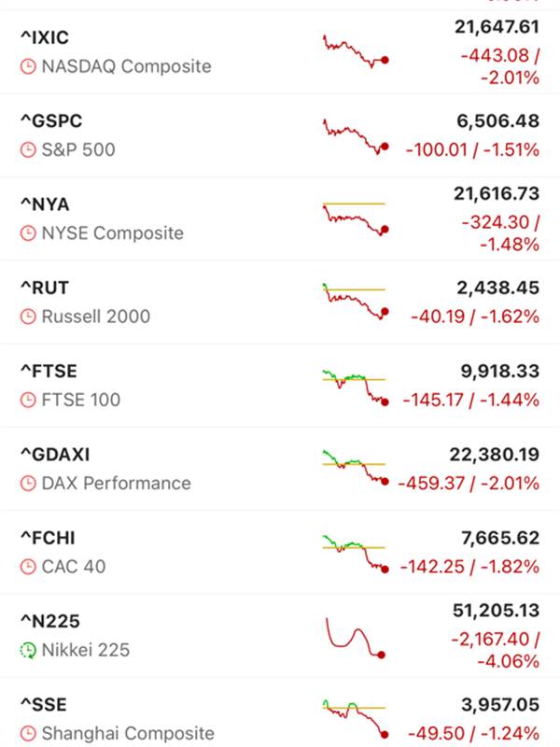Screen dimensions: 560x747
Task: Click the clock icon beside NASDAQ Composite
Action: [x=28, y=66]
